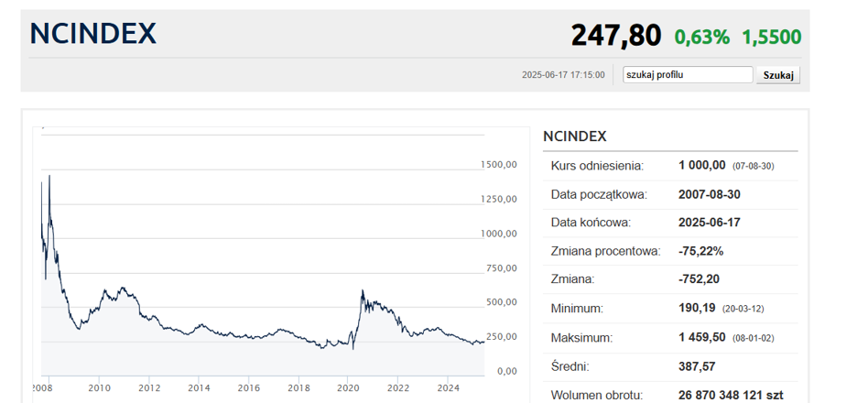This screenshot has height=403, width=868.
Task: Click the maximum date (08-01-02)
Action: tap(753, 339)
